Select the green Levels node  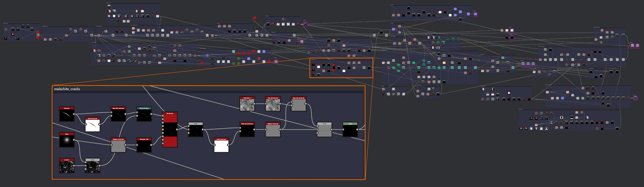[350, 130]
